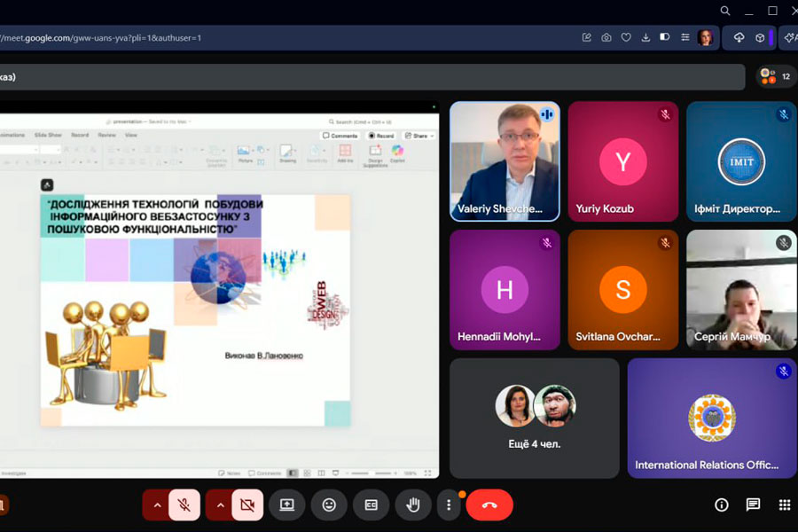Click the browser snapshot camera icon
The width and height of the screenshot is (798, 532).
[606, 37]
